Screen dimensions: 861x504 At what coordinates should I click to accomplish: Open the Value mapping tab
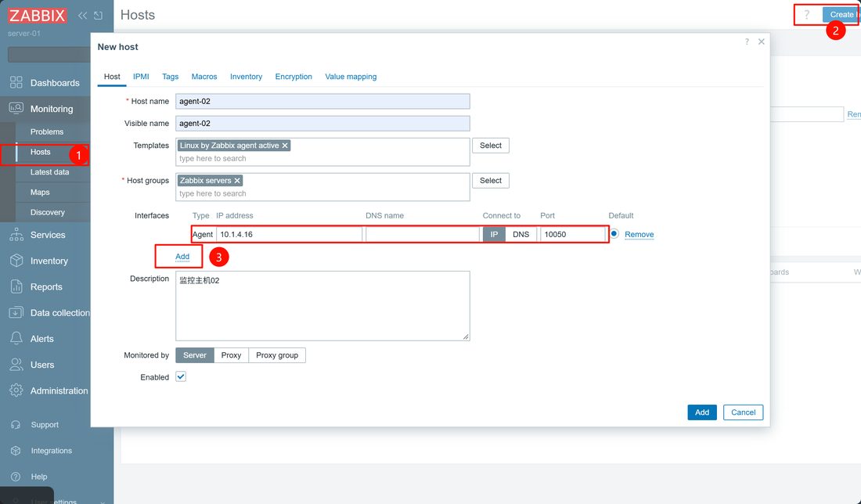(x=351, y=77)
